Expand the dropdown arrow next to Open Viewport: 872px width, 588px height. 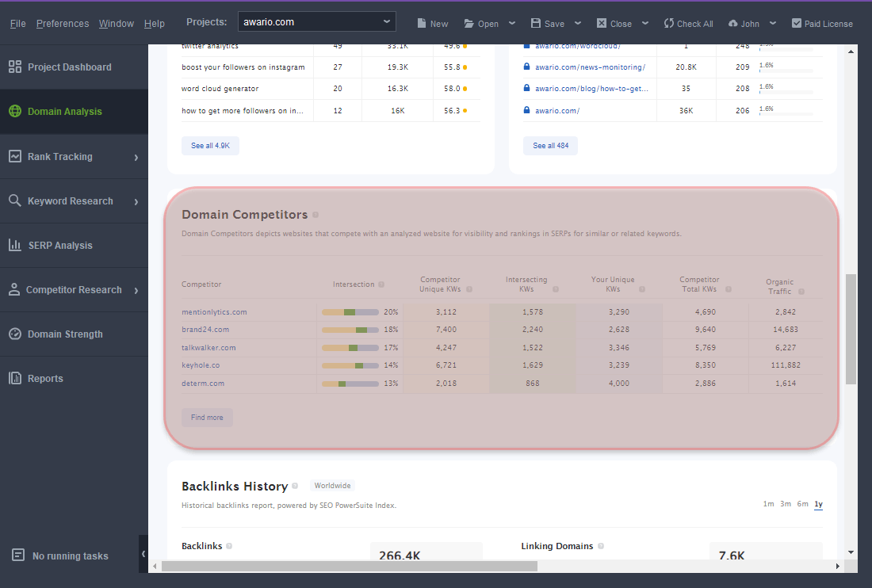[x=512, y=23]
